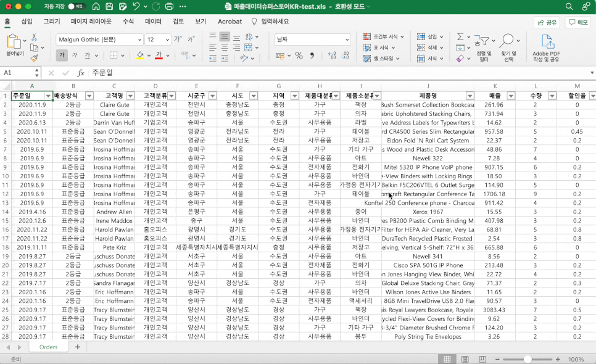Click the increase indent icon

point(225,58)
